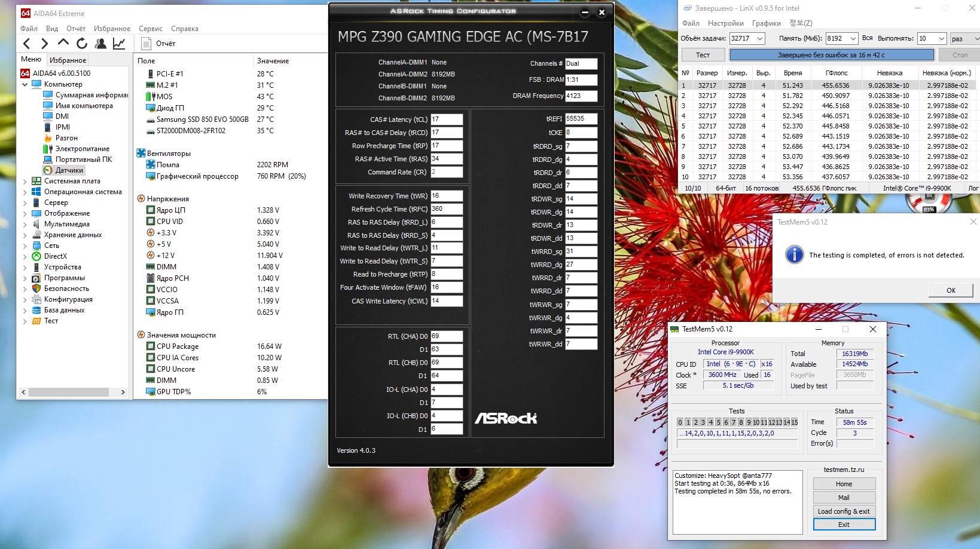Image resolution: width=980 pixels, height=549 pixels.
Task: Click the Отчёт report toolbar button
Action: 159,43
